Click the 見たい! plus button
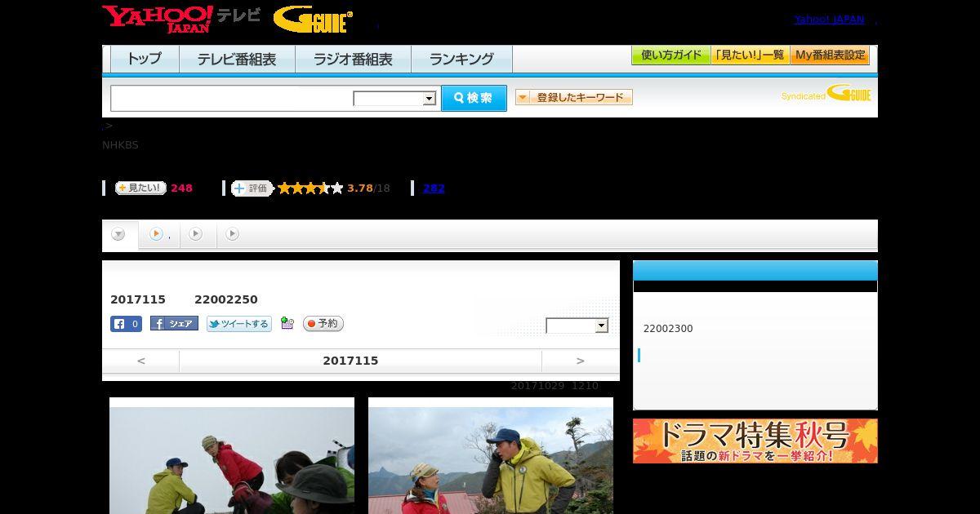 coord(140,188)
